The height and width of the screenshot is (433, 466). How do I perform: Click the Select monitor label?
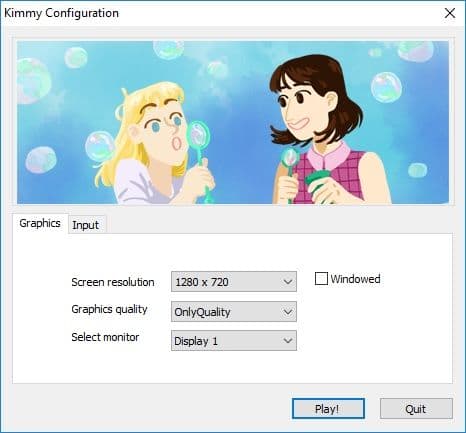coord(105,337)
